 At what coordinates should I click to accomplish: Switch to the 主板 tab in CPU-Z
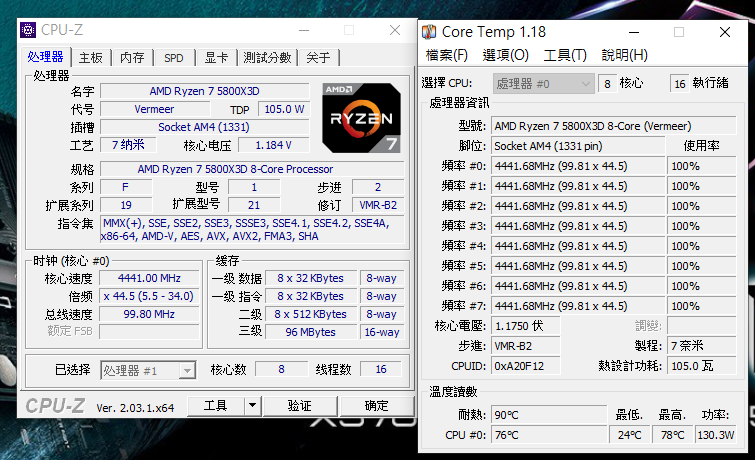coord(91,58)
